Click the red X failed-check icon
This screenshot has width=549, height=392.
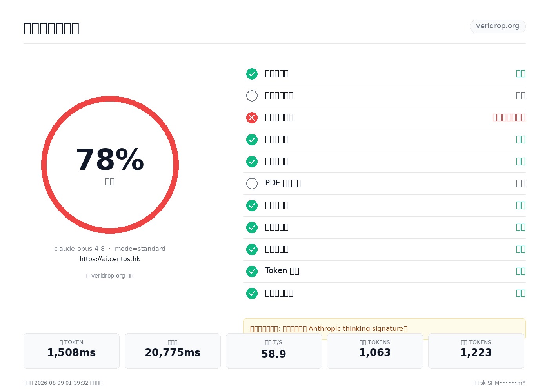(x=252, y=118)
